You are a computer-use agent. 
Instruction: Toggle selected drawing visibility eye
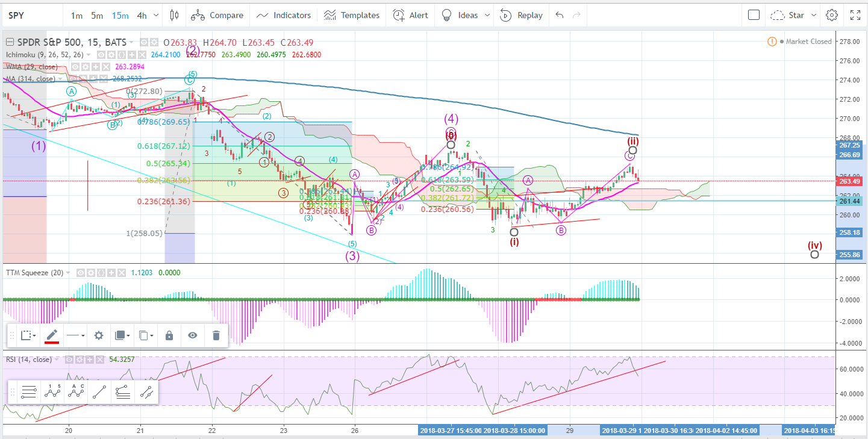click(x=193, y=335)
